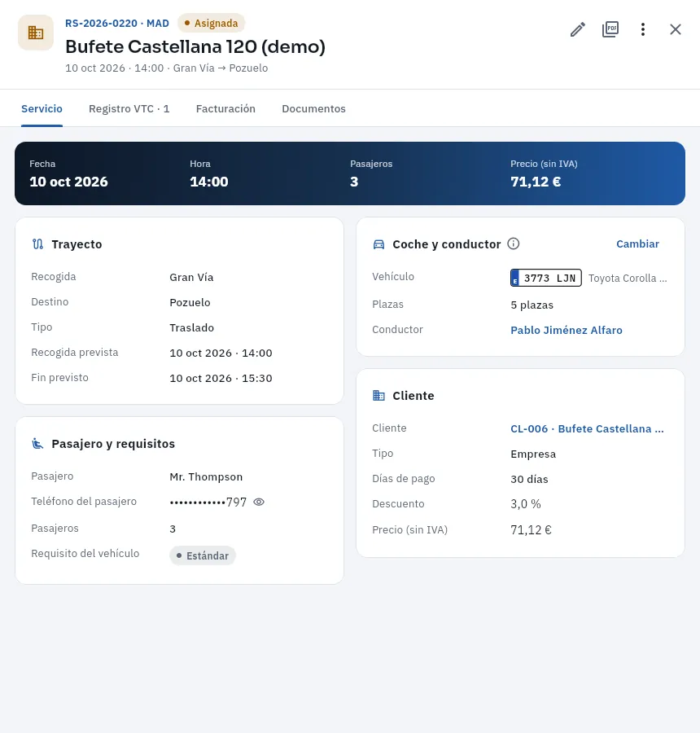Click the car icon in Coche y conductor

(x=378, y=244)
